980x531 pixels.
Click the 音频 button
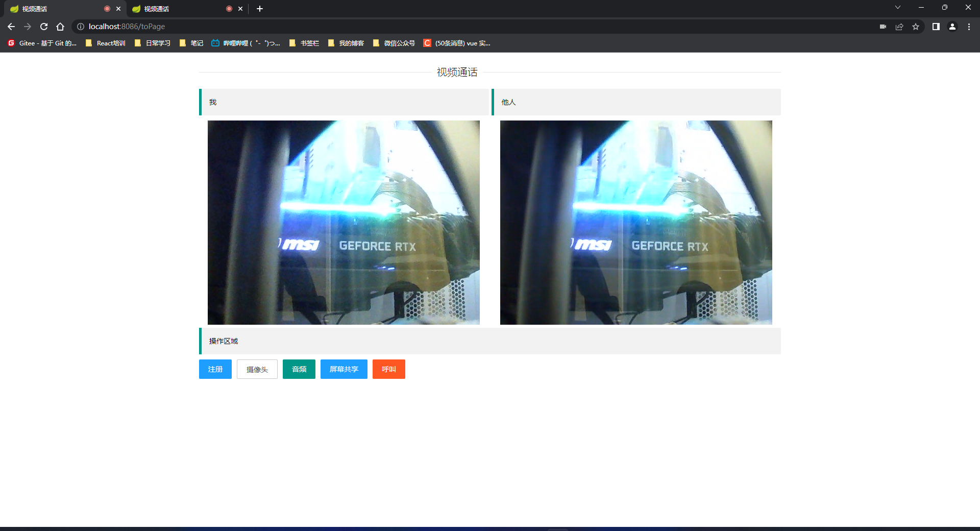[299, 369]
